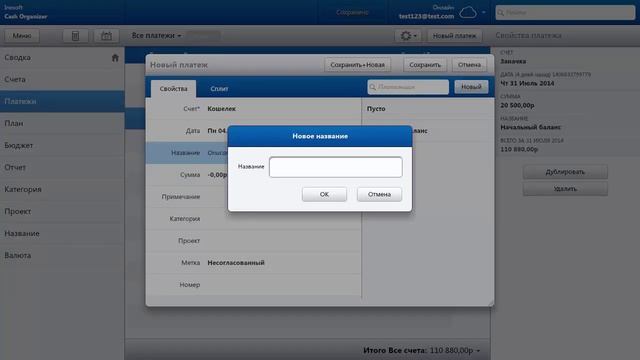Focus the payee search field
640x360 pixels.
click(x=408, y=87)
